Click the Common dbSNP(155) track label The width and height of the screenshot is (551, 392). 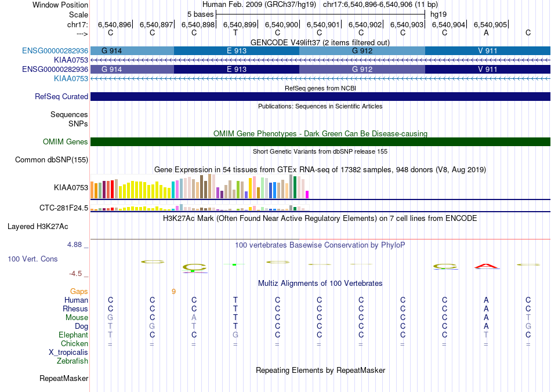coord(52,160)
